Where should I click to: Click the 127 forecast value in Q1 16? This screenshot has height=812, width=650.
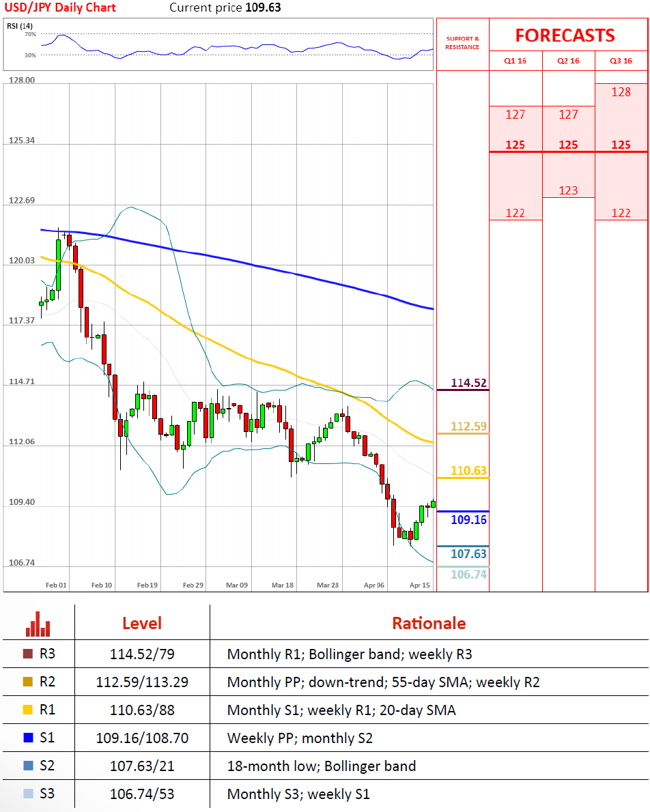click(x=515, y=115)
